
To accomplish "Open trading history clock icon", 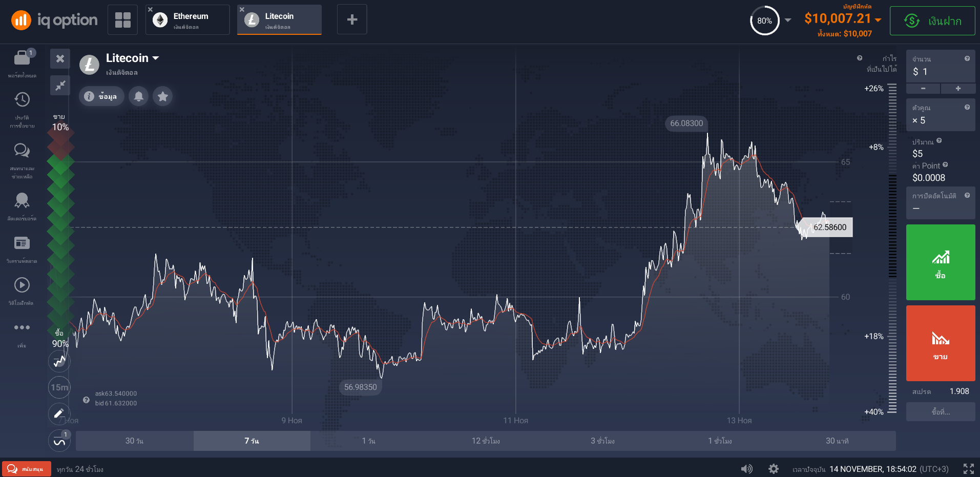I will [x=22, y=99].
